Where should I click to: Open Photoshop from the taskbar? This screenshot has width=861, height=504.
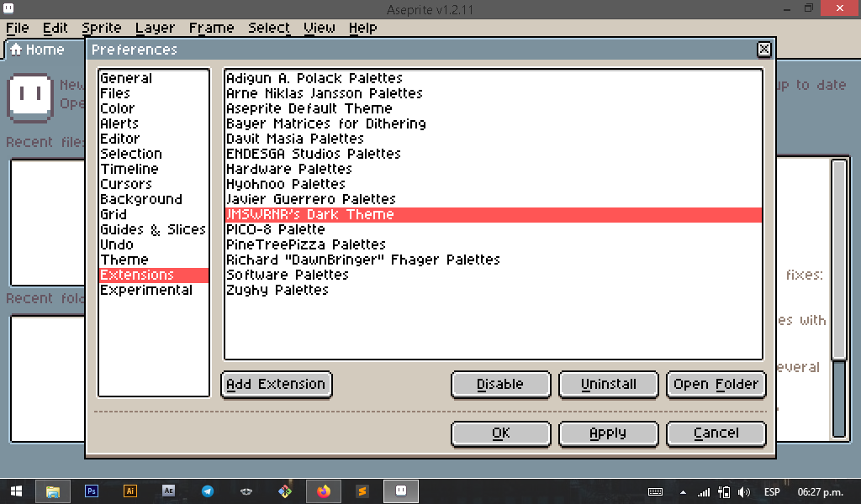(x=92, y=491)
